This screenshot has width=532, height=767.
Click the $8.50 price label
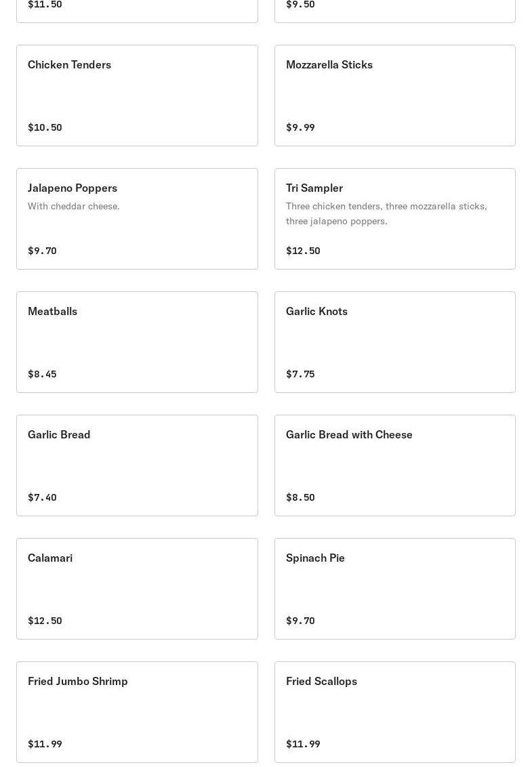pyautogui.click(x=300, y=497)
